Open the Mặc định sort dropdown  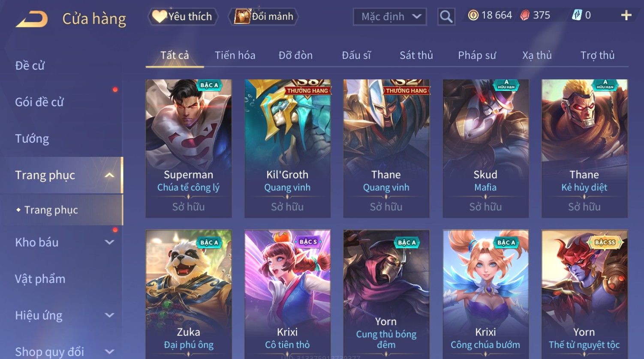click(x=390, y=17)
